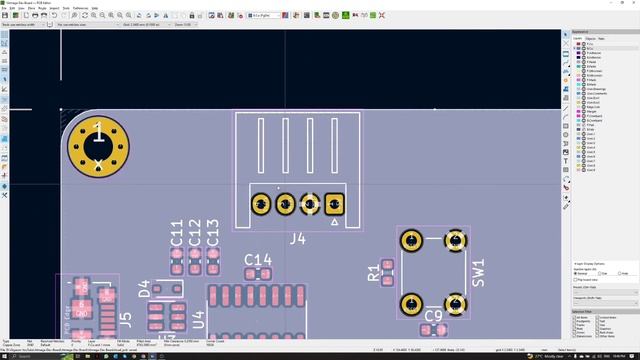Select the Add Footprint tool
640x360 pixels.
[x=566, y=53]
